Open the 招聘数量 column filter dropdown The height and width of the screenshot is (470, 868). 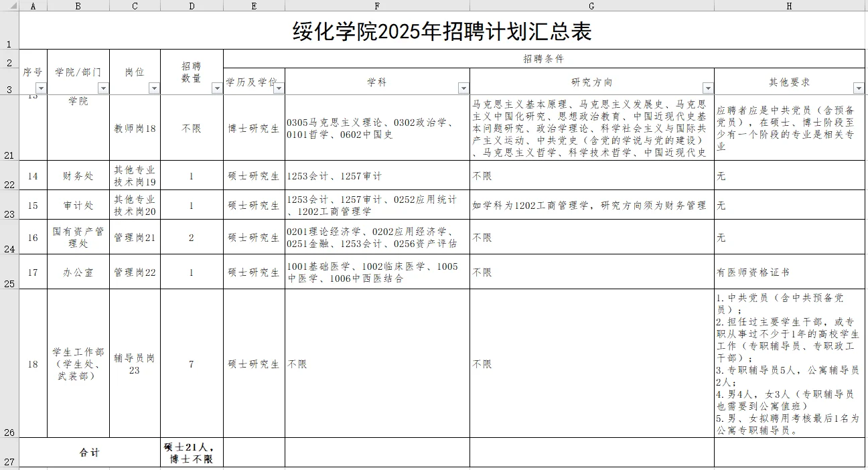pos(216,87)
